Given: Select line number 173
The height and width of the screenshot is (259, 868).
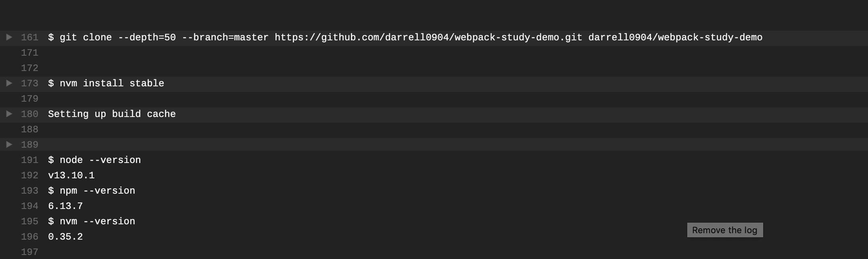Looking at the screenshot, I should click(29, 84).
